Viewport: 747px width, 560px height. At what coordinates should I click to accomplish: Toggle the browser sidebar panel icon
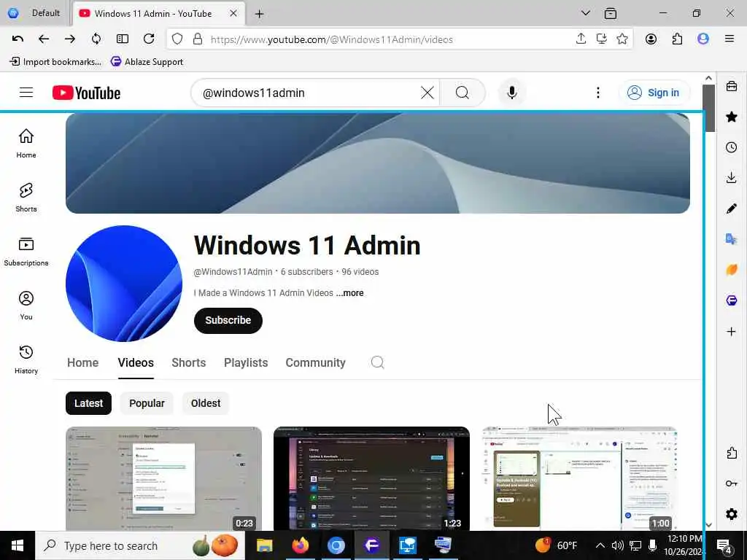(x=123, y=39)
